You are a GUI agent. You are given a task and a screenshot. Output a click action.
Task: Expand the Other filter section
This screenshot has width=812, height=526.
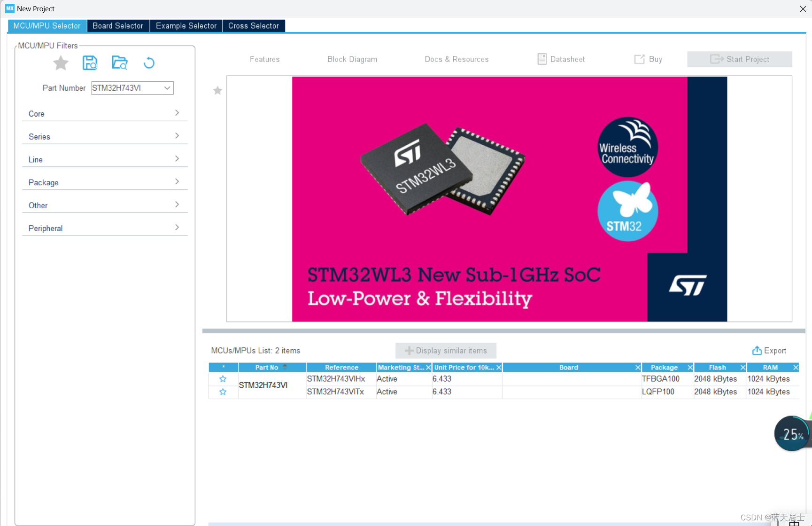coord(105,205)
